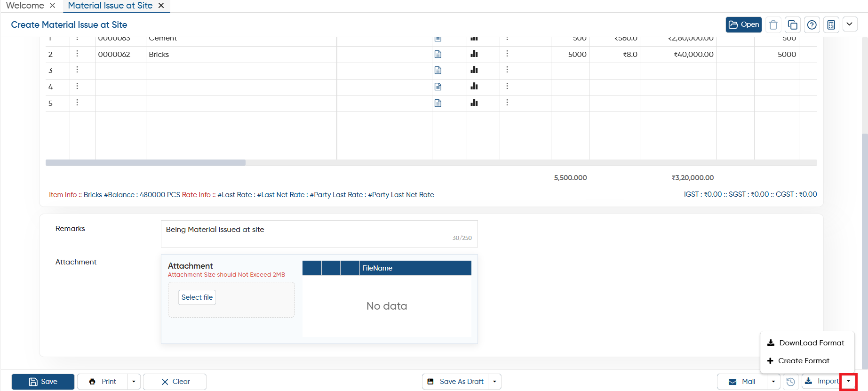
Task: Click into the Remarks text field
Action: [319, 234]
